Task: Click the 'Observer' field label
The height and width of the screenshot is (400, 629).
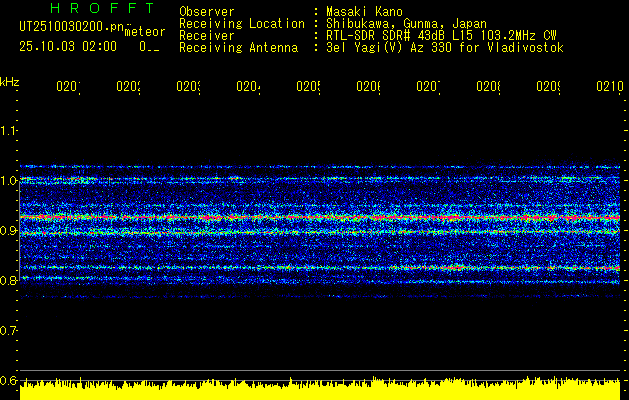Action: coord(207,12)
